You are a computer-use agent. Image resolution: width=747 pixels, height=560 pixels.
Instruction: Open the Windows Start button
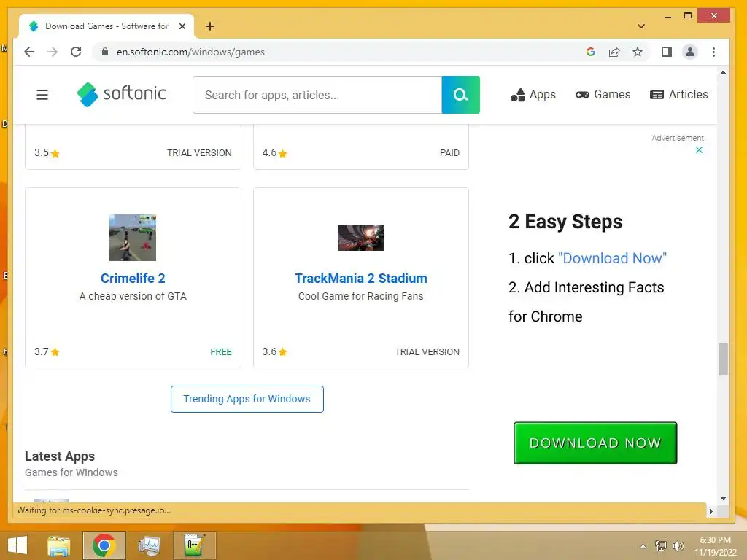[18, 545]
